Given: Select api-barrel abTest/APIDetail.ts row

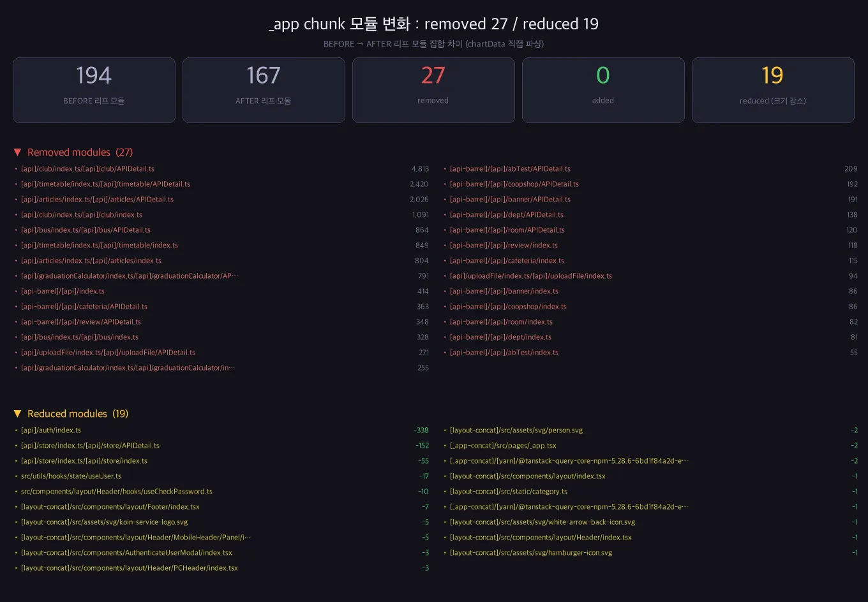Looking at the screenshot, I should pyautogui.click(x=650, y=169).
